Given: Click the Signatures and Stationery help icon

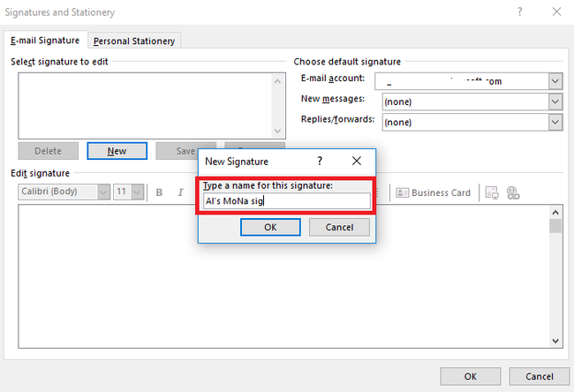Looking at the screenshot, I should pos(519,12).
